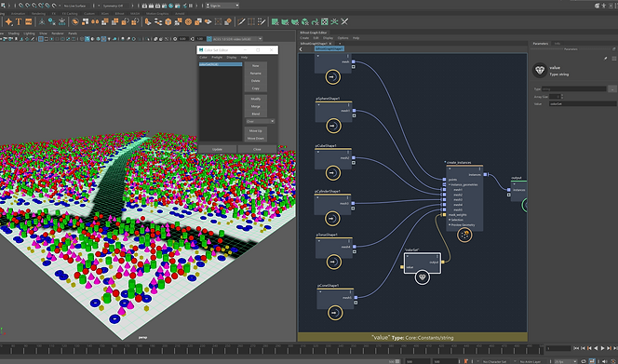Click the add port plus on pSphereShape1 node
Viewport: 618px width, 364px height.
point(354,115)
